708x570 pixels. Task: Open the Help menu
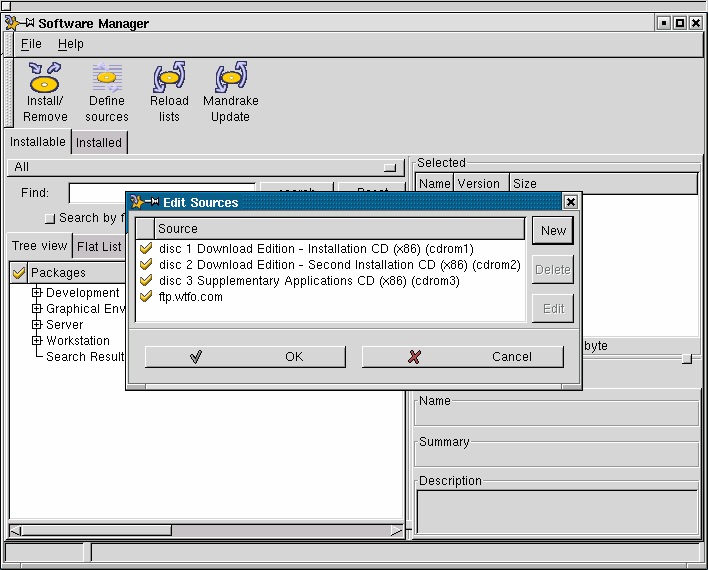coord(70,44)
